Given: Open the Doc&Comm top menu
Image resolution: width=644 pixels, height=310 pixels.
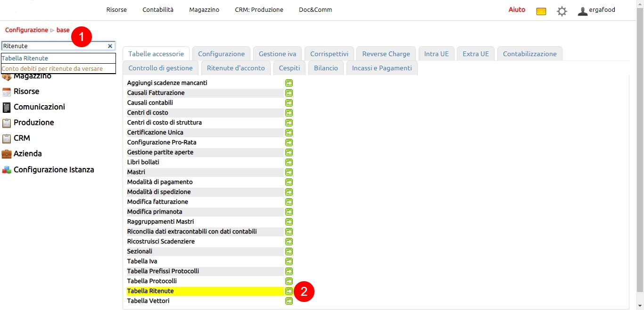Looking at the screenshot, I should (315, 10).
